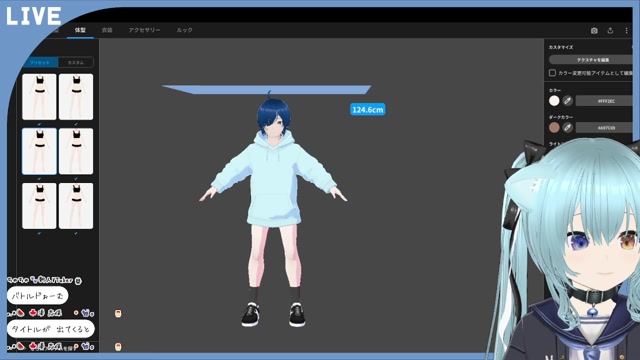Go to the アクセサリー tab

click(144, 30)
